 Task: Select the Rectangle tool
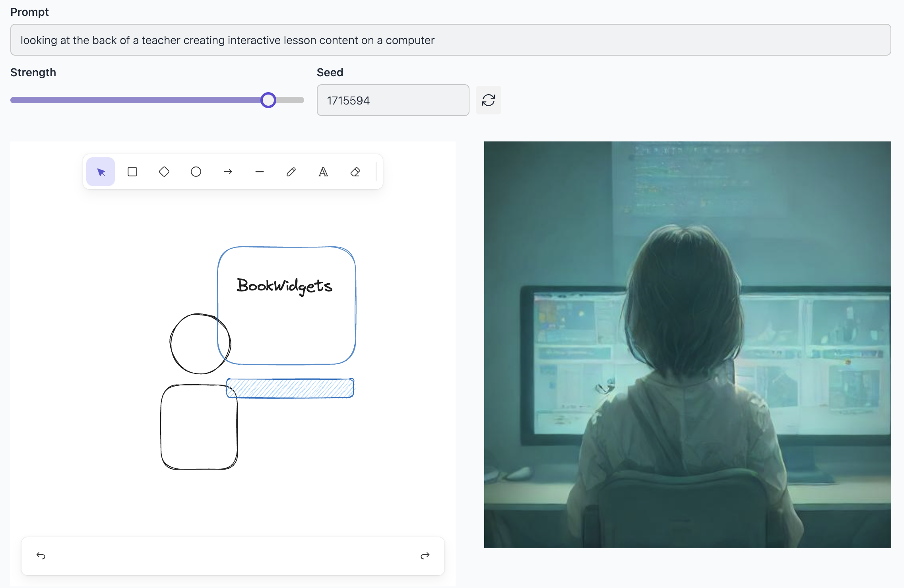pyautogui.click(x=132, y=172)
